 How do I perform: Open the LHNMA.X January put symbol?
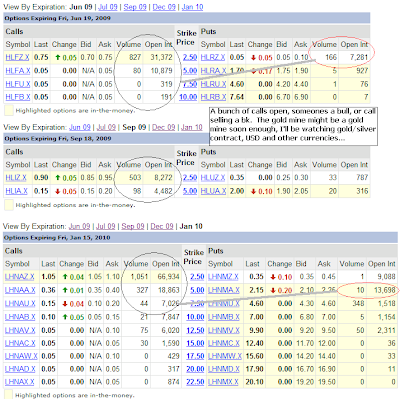[223, 290]
